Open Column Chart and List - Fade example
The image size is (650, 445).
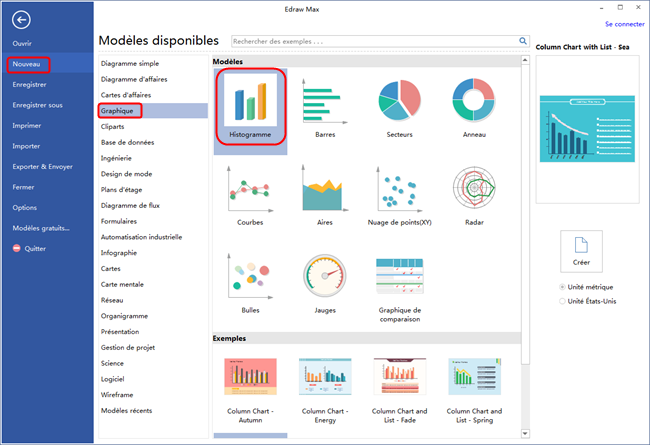point(400,391)
